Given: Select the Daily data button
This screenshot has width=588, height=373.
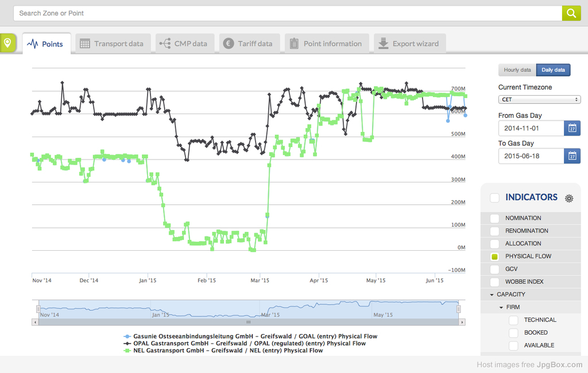Looking at the screenshot, I should click(553, 70).
